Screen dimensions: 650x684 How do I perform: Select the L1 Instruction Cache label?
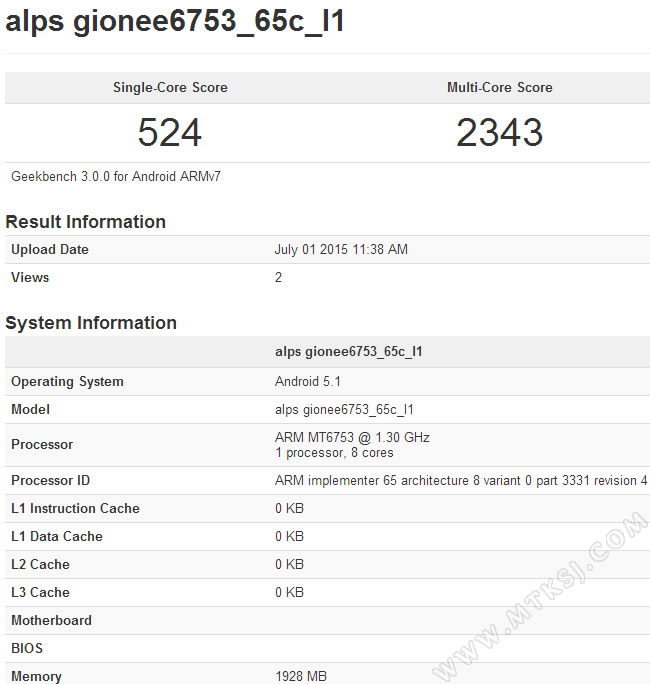point(75,508)
